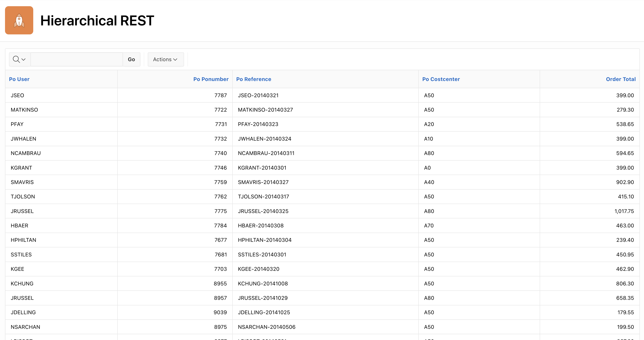Click the Po Reference column heading

254,79
